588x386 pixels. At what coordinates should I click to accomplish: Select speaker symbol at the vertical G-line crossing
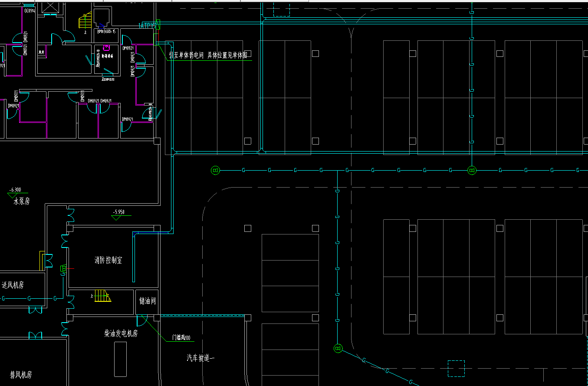point(472,170)
